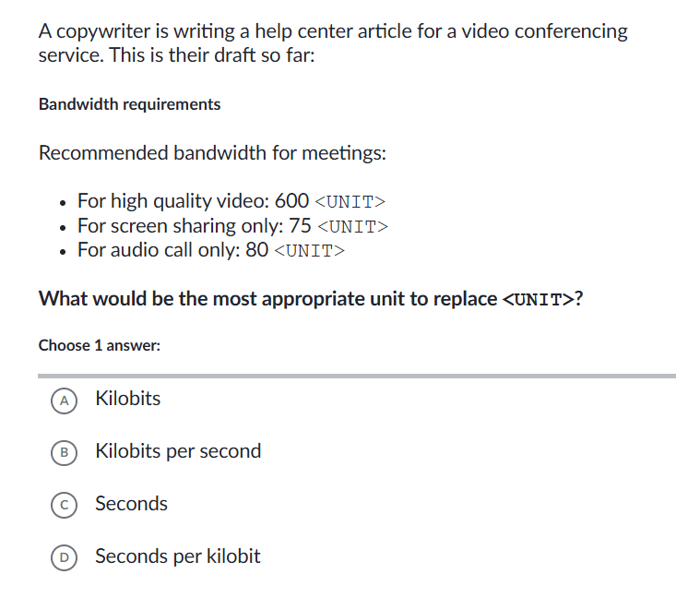Click the bold question asking about the appropriate unit
Image resolution: width=700 pixels, height=610 pixels.
[x=267, y=300]
